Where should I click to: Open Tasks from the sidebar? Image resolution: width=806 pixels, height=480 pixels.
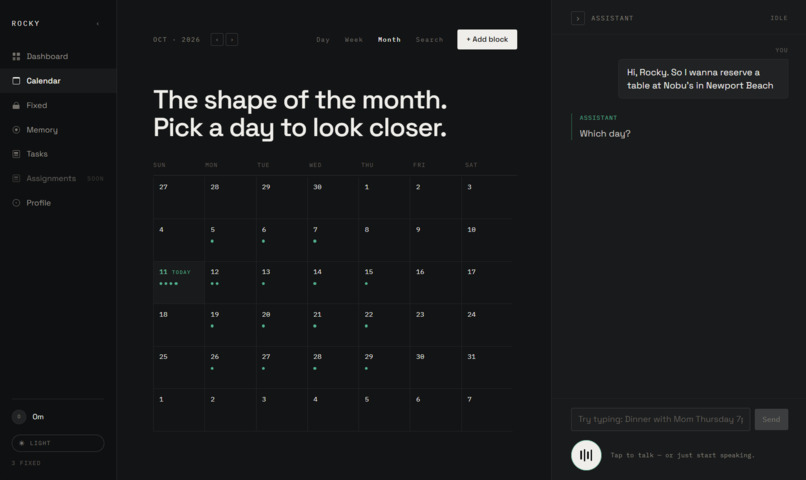click(x=58, y=154)
